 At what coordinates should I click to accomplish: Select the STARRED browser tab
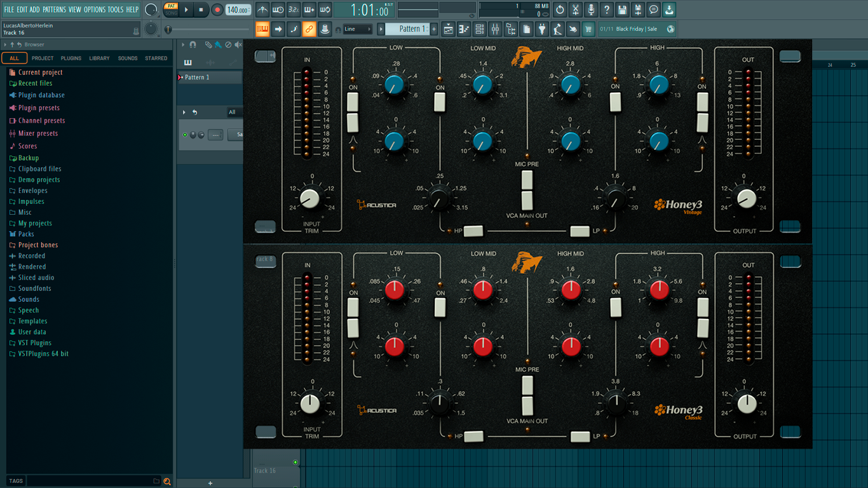[156, 58]
